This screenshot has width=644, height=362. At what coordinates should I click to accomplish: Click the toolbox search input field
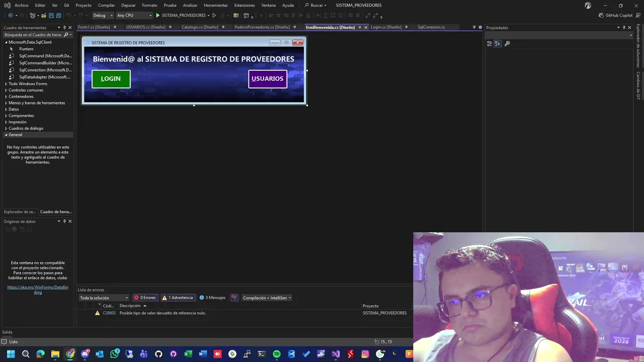click(33, 35)
